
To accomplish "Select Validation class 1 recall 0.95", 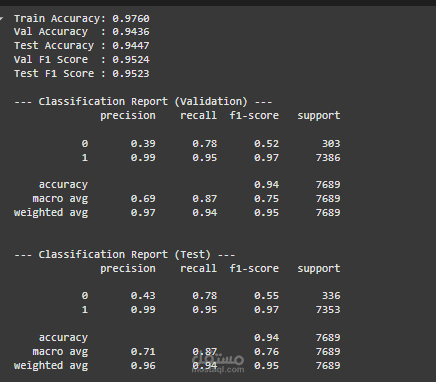I will [x=205, y=158].
